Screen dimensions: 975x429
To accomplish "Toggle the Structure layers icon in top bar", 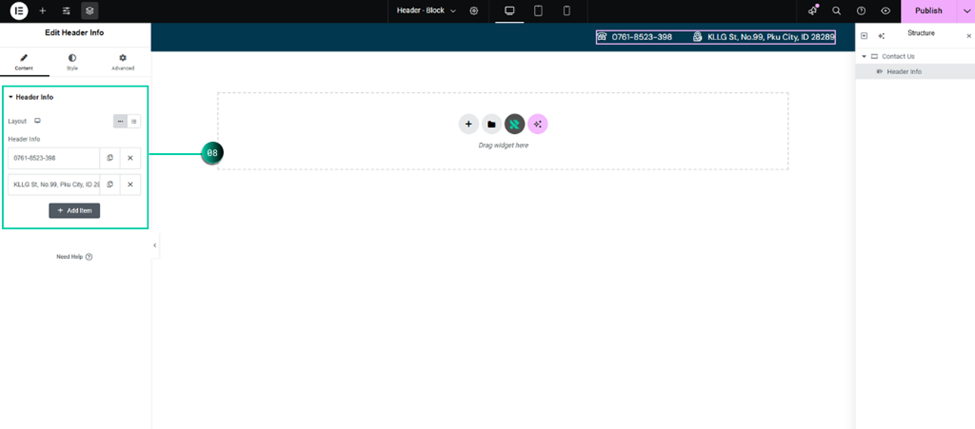I will click(x=90, y=11).
